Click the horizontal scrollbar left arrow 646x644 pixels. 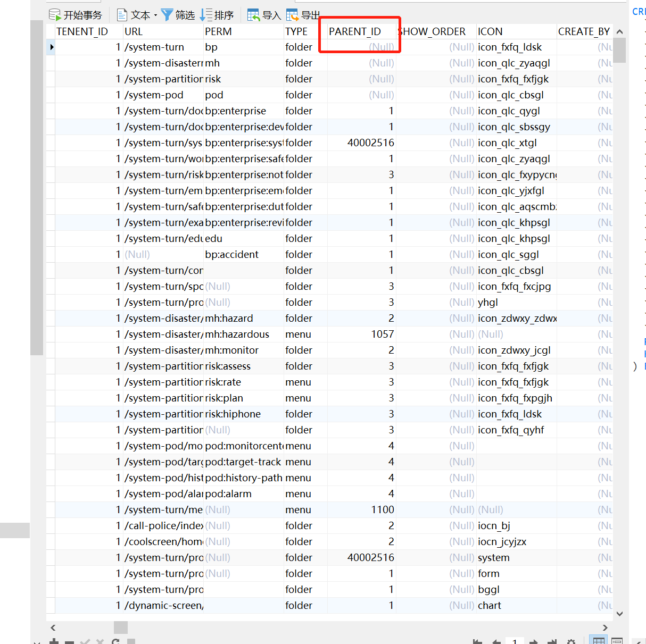click(x=53, y=628)
